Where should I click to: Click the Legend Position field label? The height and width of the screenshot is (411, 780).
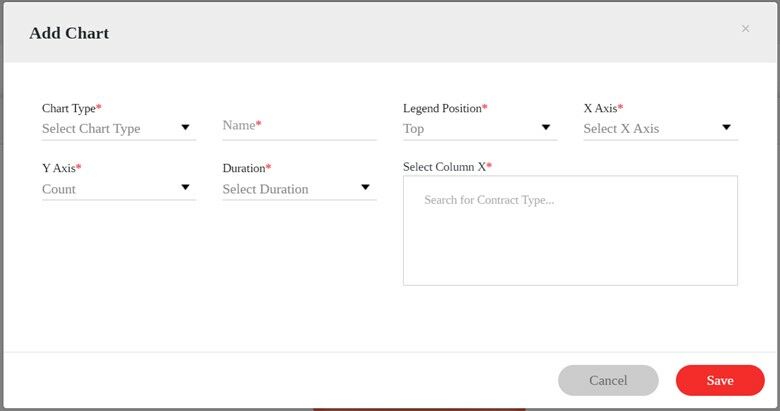pyautogui.click(x=444, y=108)
